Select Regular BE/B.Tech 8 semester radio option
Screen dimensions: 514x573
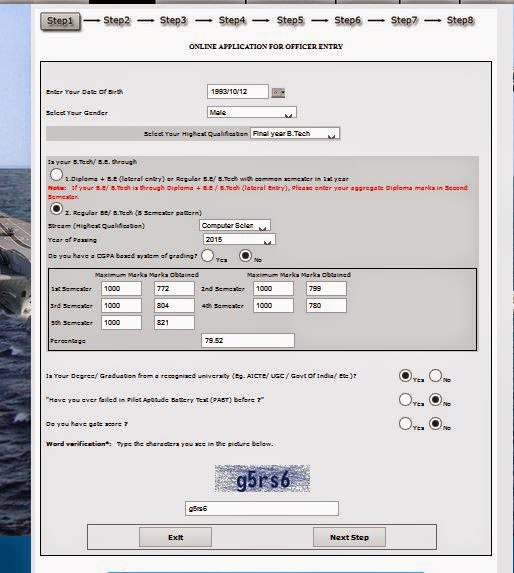tap(56, 209)
